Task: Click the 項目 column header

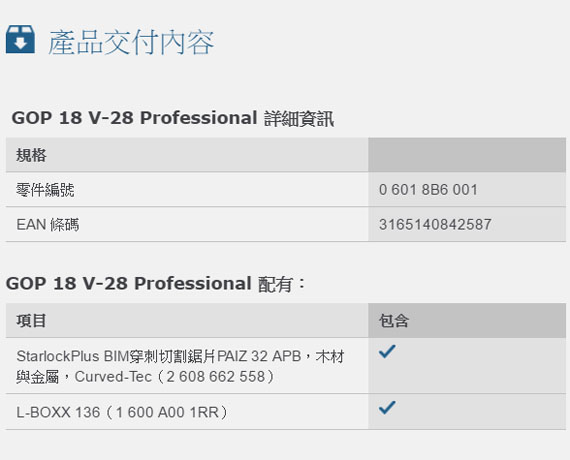Action: (31, 321)
